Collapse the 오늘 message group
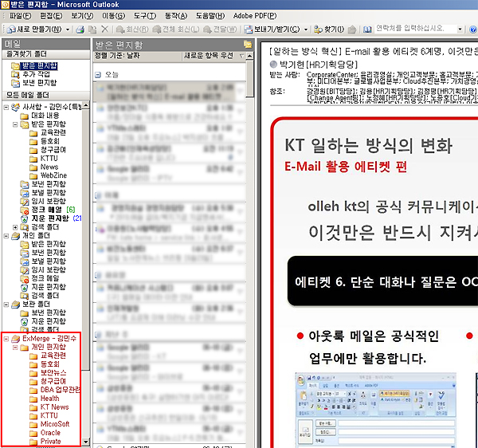Viewport: 478px width, 448px height. click(x=97, y=75)
